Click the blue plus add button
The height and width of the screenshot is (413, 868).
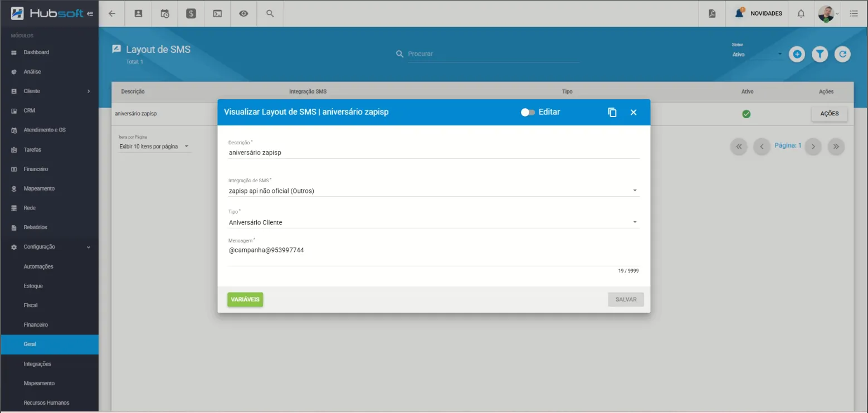(797, 54)
